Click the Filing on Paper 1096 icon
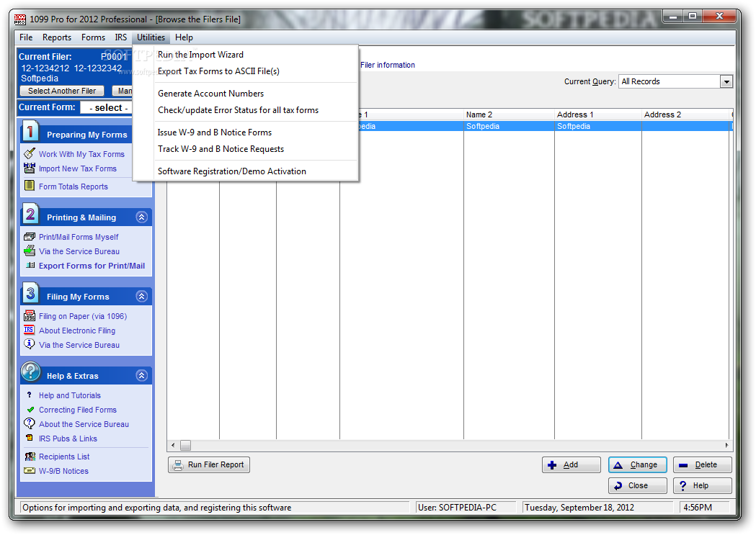756x535 pixels. 30,315
